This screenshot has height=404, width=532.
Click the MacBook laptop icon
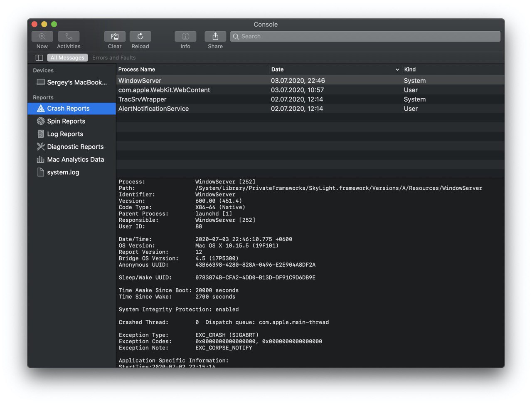click(41, 82)
